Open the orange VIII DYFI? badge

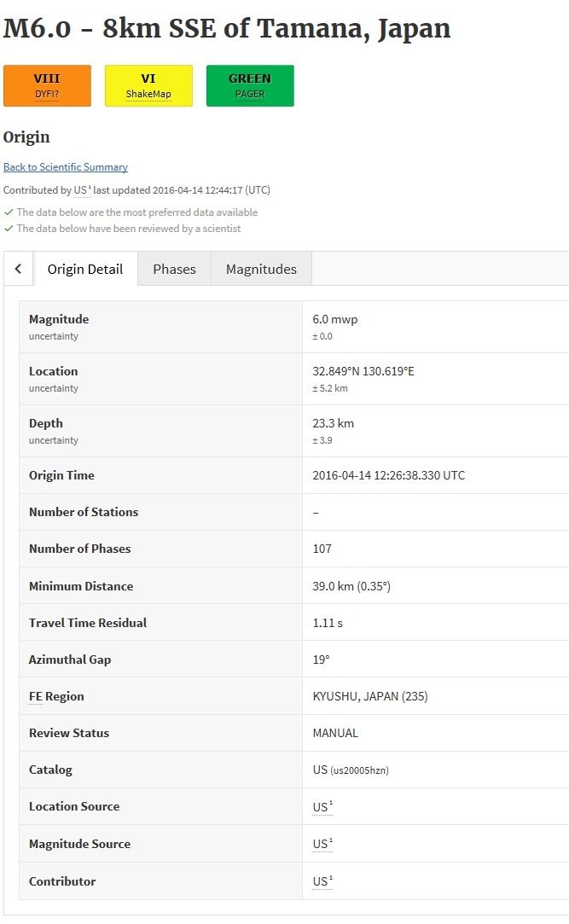tap(47, 86)
